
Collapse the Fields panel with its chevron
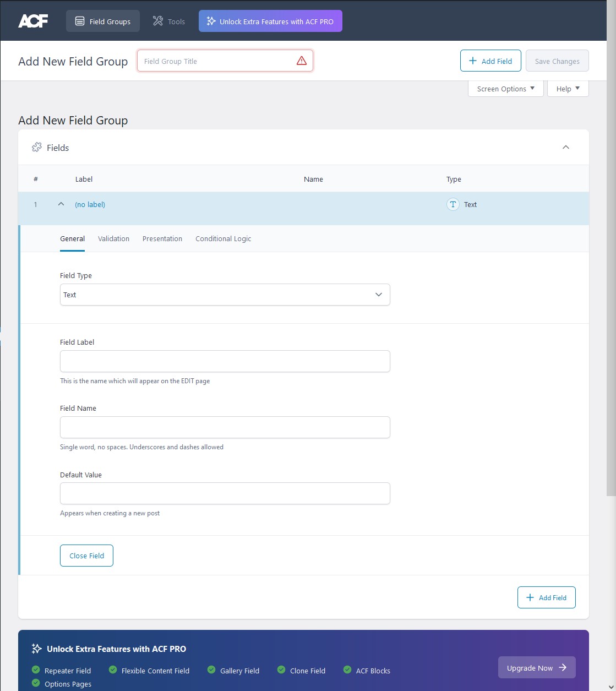(x=566, y=147)
